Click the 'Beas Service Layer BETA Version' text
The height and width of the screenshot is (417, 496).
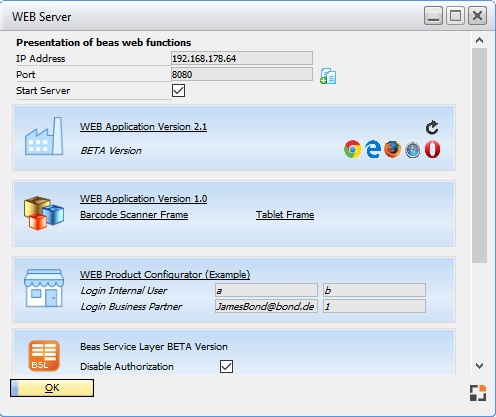[154, 347]
